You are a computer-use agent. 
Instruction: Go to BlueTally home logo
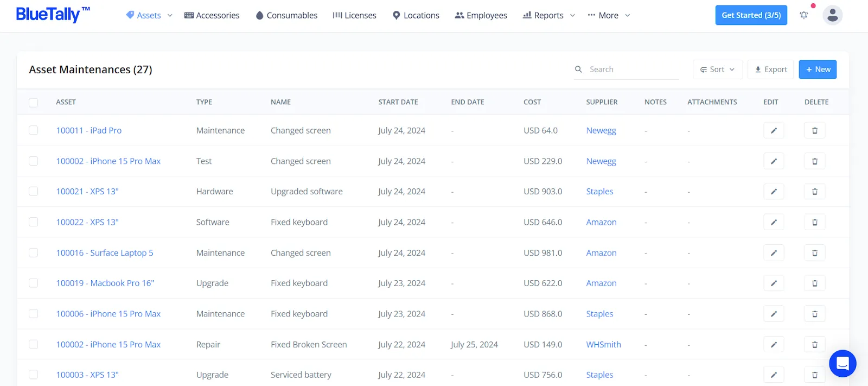[x=53, y=15]
